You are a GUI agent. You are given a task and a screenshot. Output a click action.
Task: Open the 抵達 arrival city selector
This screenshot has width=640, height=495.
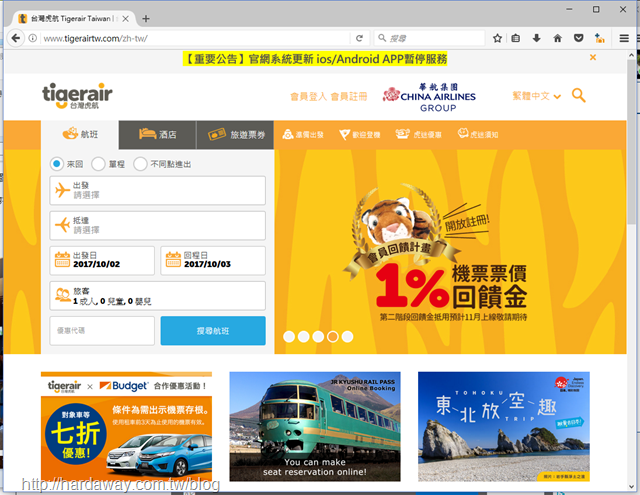click(158, 225)
